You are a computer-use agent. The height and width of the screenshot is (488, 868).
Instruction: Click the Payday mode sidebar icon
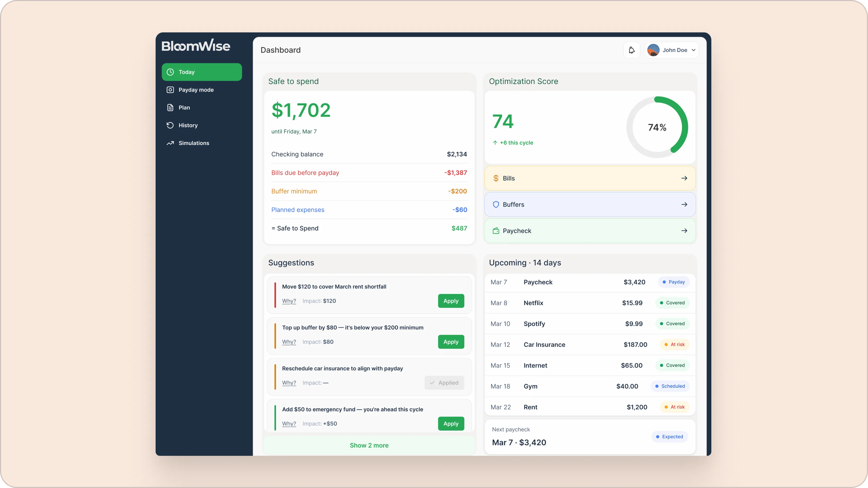point(170,90)
